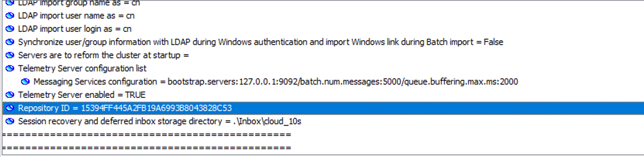
Task: Click the icon next to Synchronize user/group information
Action: pyautogui.click(x=10, y=42)
